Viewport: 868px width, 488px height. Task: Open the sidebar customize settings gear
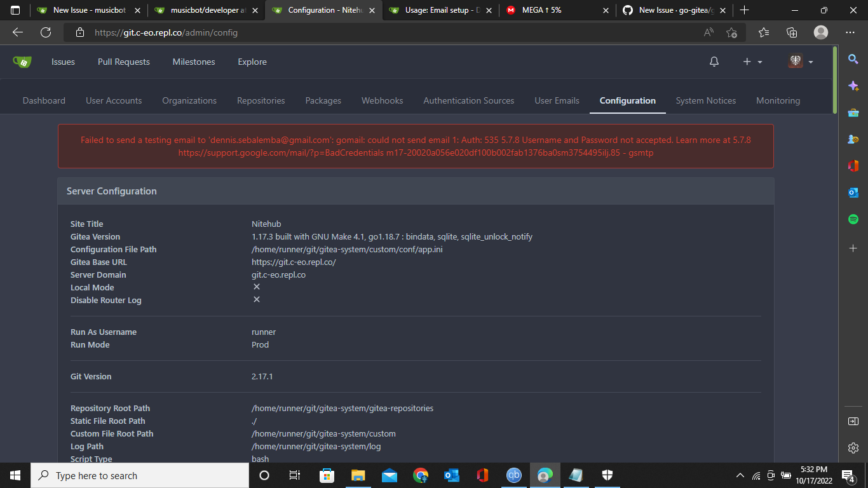coord(853,447)
